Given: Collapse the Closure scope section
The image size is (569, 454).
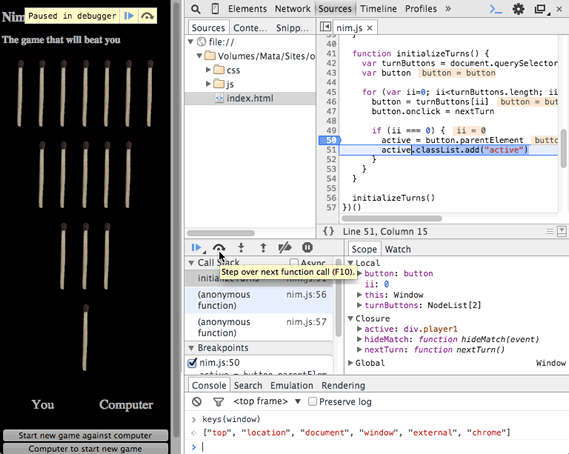Looking at the screenshot, I should (x=351, y=318).
